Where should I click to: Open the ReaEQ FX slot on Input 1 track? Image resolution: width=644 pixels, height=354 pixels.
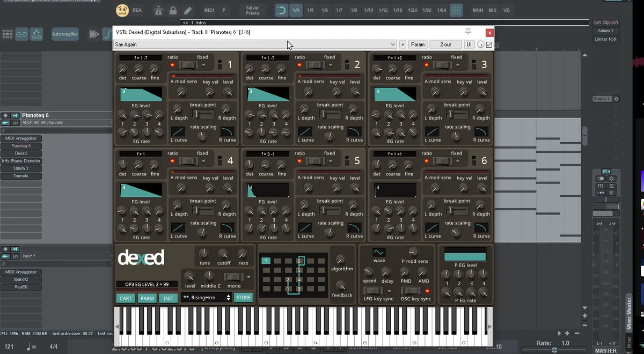tap(21, 287)
